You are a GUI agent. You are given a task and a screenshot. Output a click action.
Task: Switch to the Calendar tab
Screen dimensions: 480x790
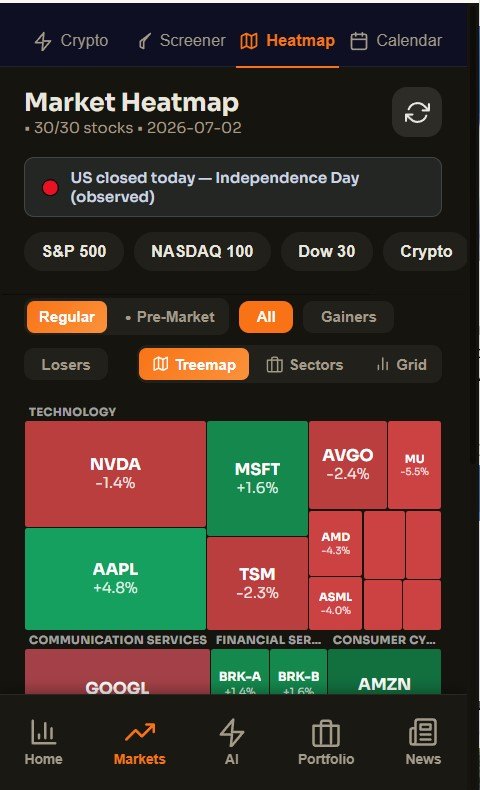(396, 40)
